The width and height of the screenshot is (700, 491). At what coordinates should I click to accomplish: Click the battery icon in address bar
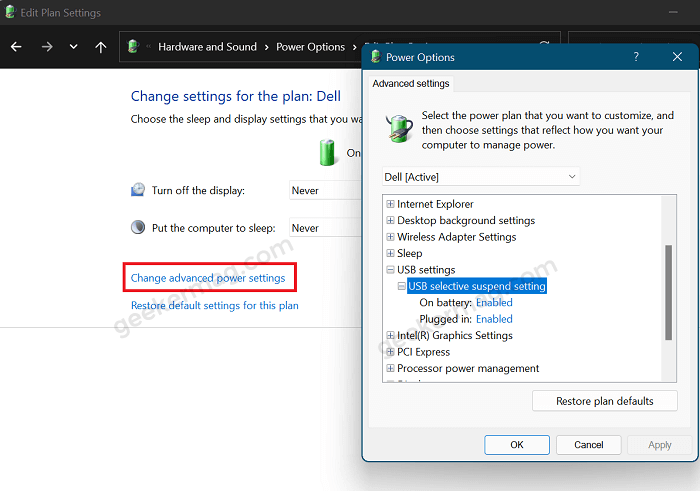(133, 46)
